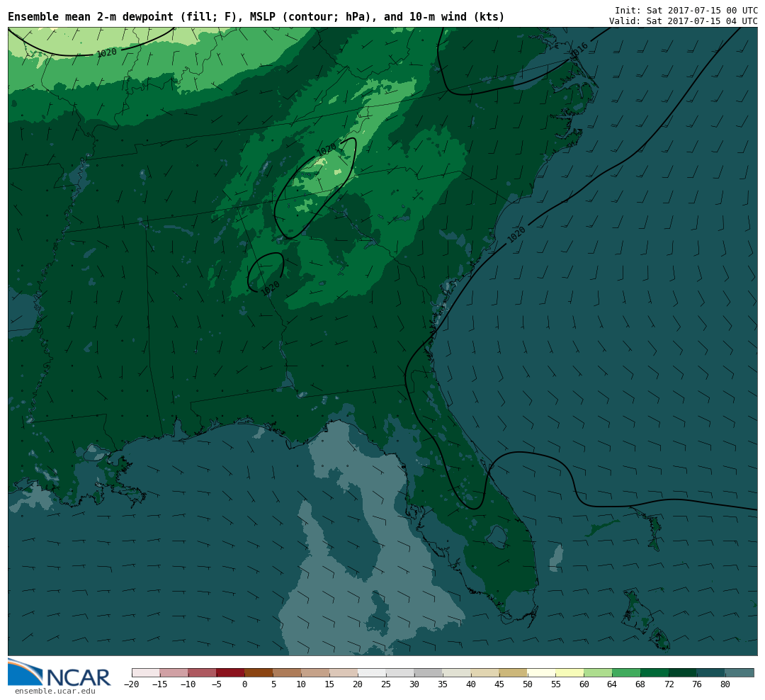The width and height of the screenshot is (765, 700).
Task: Pick the dark green swatch between 72 and 76
Action: [x=684, y=672]
